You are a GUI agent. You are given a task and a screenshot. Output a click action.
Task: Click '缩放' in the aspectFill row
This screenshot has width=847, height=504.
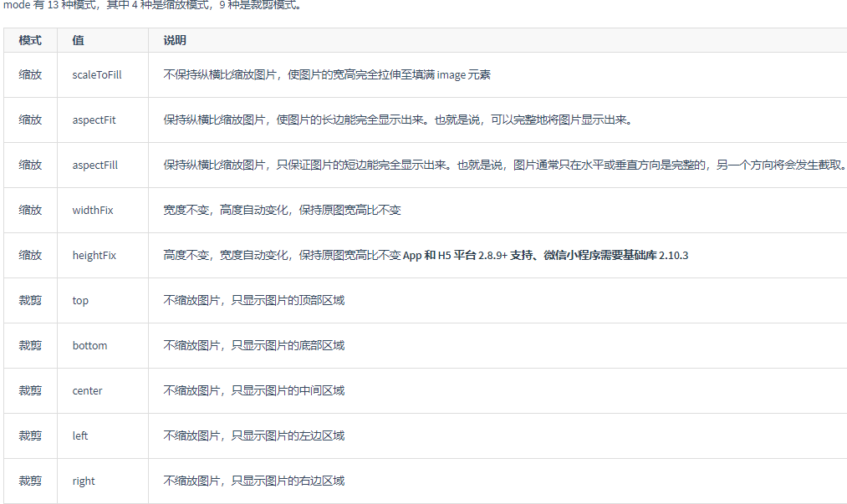30,165
